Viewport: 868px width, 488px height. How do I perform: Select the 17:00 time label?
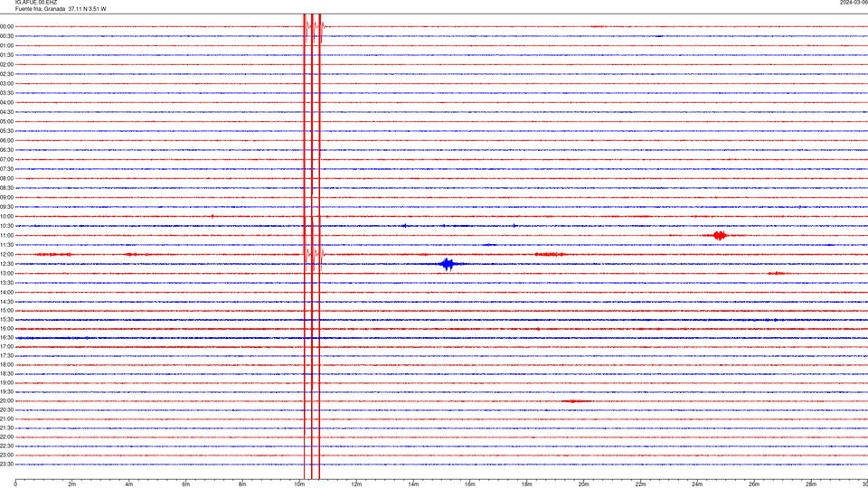(x=6, y=347)
